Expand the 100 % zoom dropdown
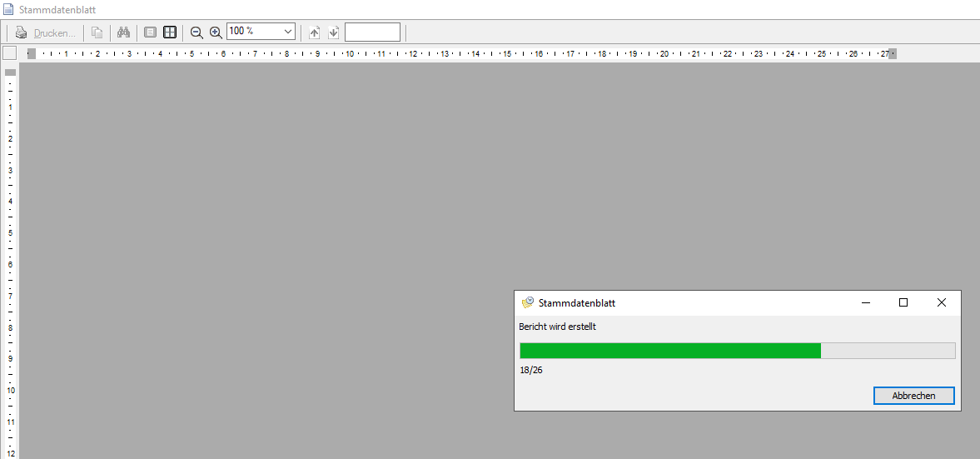This screenshot has width=980, height=459. pos(288,32)
